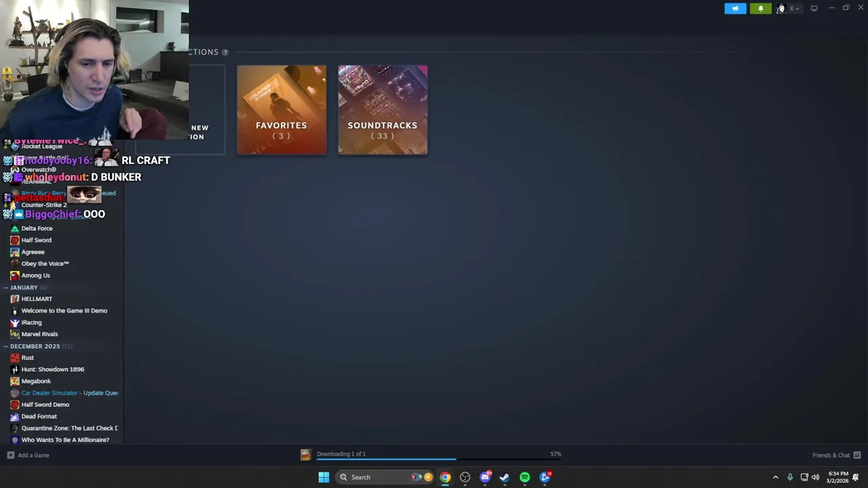
Task: Open the green notifications bell
Action: click(x=760, y=8)
